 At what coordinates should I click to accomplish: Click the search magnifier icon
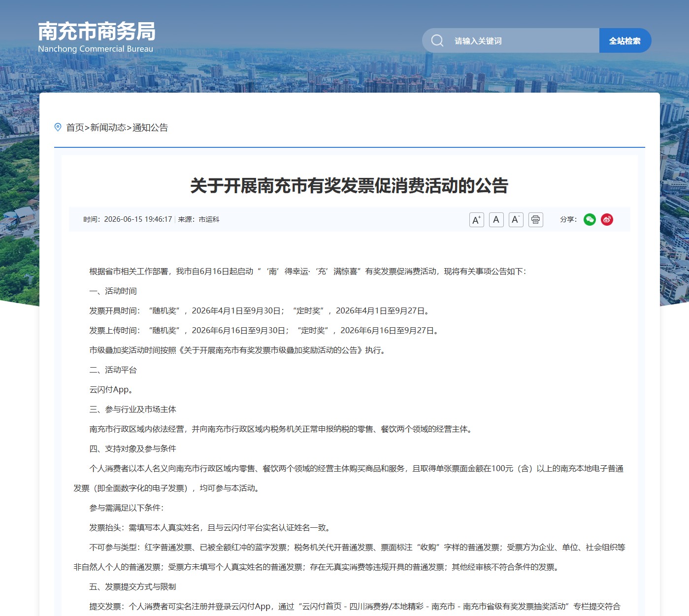437,40
